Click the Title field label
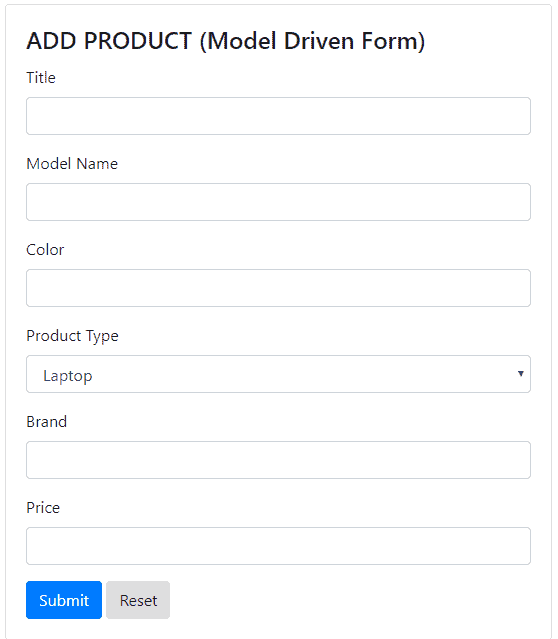 (41, 77)
